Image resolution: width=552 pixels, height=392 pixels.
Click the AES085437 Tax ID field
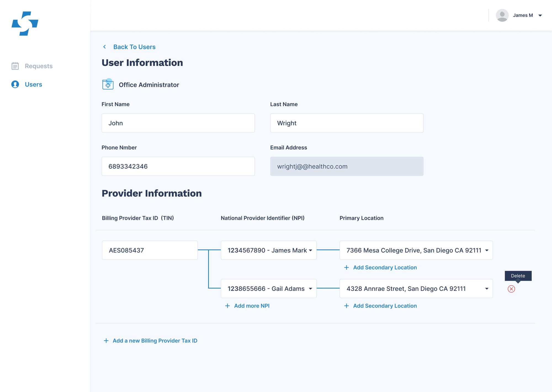click(150, 250)
